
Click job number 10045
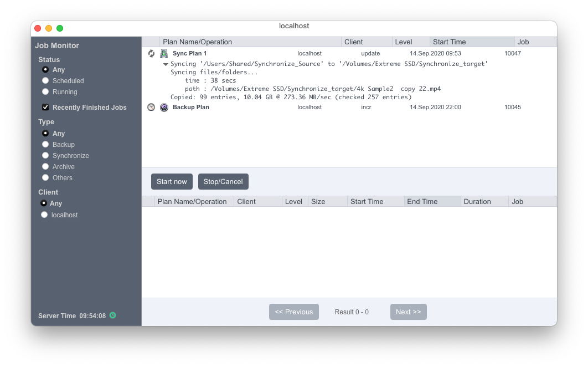tap(513, 107)
